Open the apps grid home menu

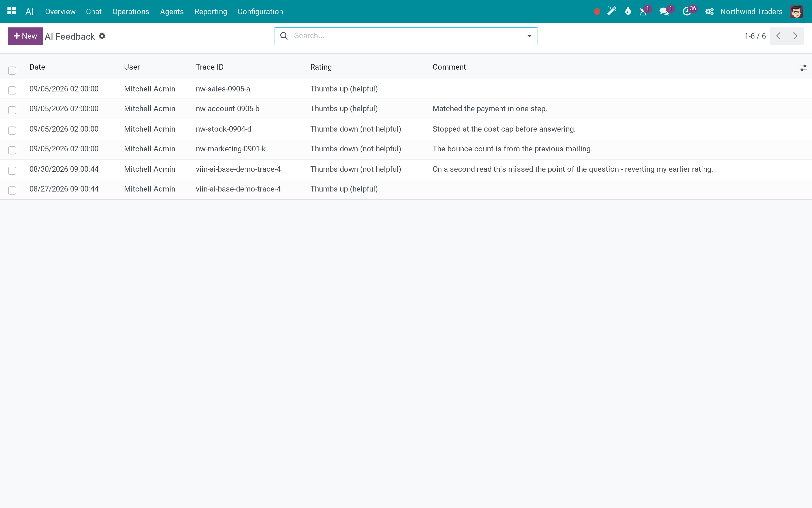[x=12, y=11]
